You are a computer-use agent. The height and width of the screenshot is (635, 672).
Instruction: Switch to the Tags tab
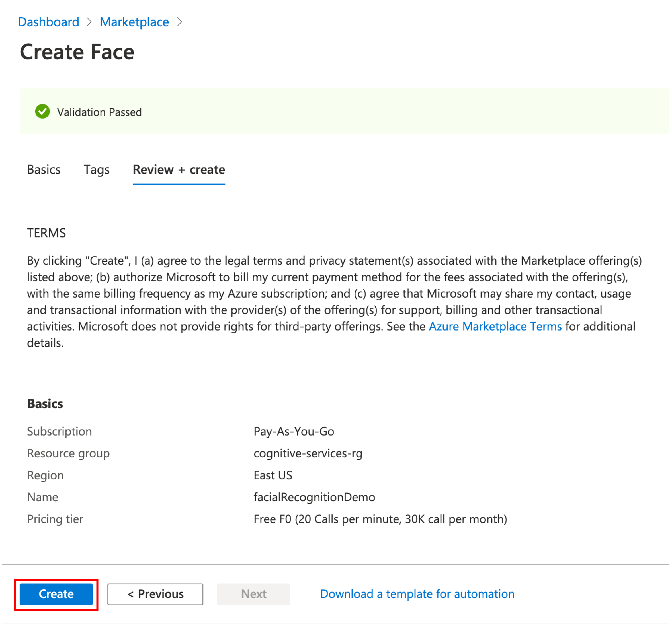pos(97,170)
